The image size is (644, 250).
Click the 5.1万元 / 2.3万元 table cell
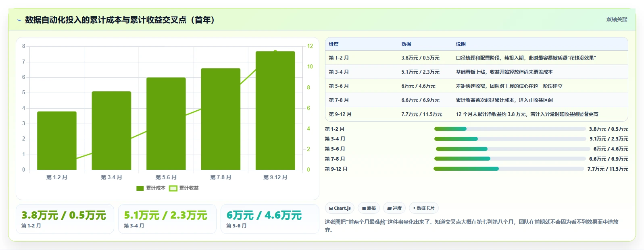pos(425,72)
